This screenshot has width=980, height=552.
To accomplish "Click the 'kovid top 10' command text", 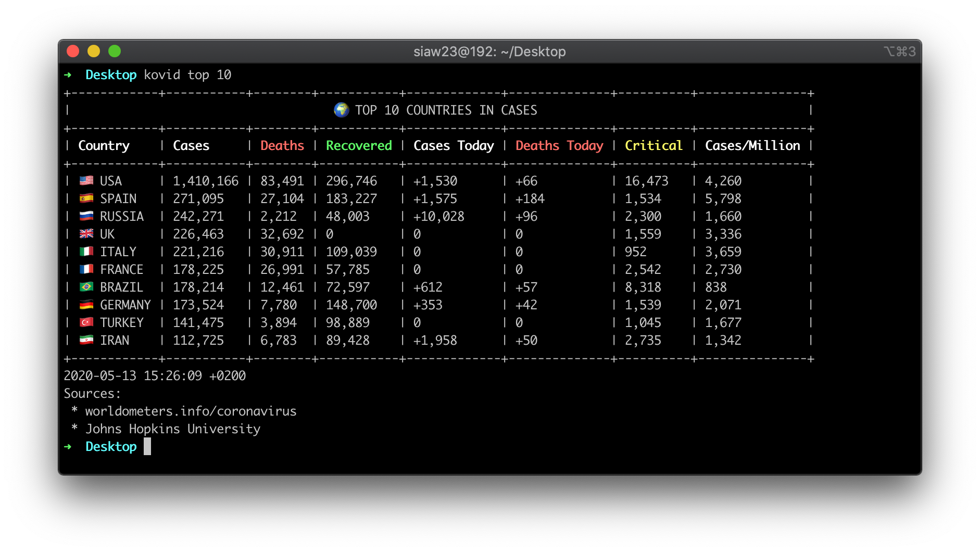I will [187, 75].
